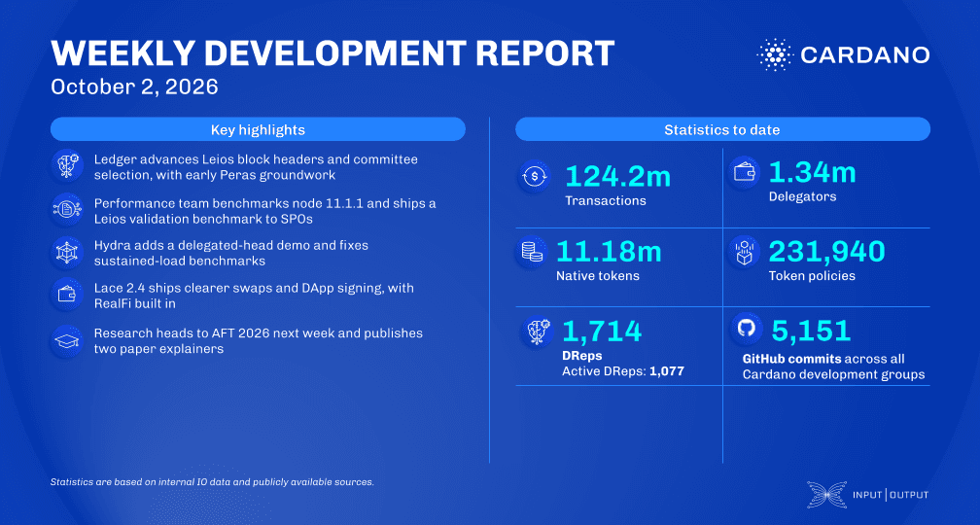This screenshot has width=980, height=525.
Task: Click the Hydra web network icon
Action: pyautogui.click(x=67, y=253)
